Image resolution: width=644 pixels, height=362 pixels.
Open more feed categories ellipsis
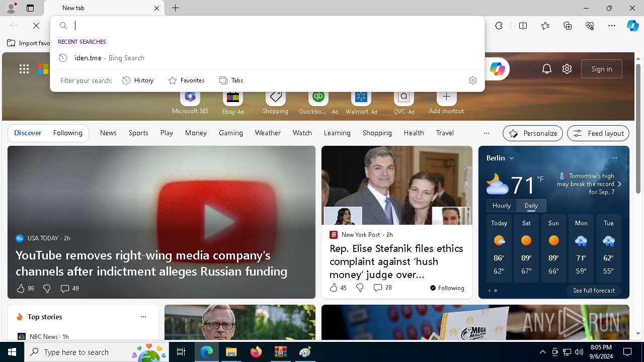click(x=486, y=133)
